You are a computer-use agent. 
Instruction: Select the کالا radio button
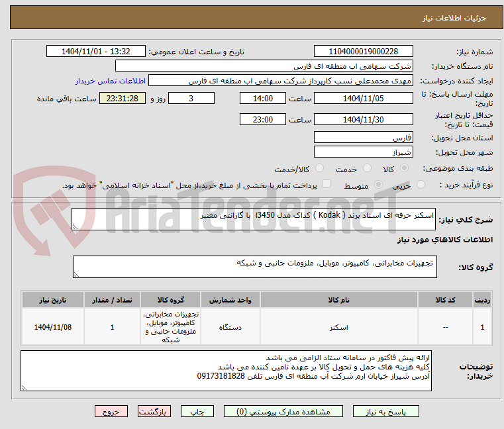point(404,168)
